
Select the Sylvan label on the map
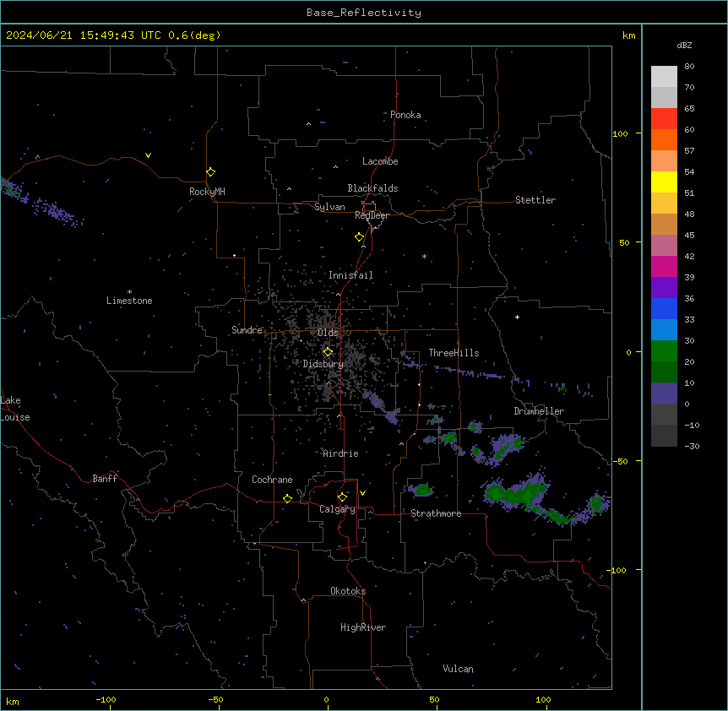tap(329, 207)
